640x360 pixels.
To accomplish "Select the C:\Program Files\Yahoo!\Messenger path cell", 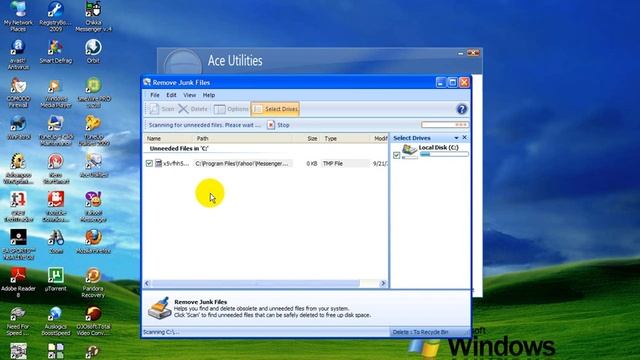I will click(x=242, y=163).
